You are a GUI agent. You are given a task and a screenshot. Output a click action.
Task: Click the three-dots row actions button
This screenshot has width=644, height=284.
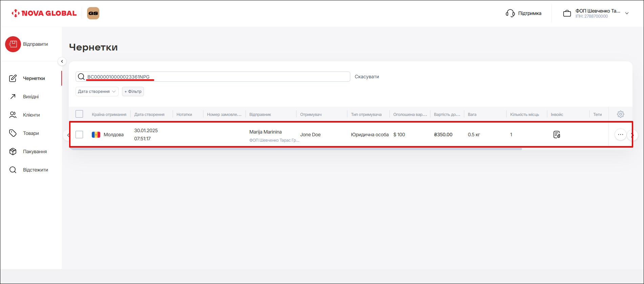tap(620, 135)
